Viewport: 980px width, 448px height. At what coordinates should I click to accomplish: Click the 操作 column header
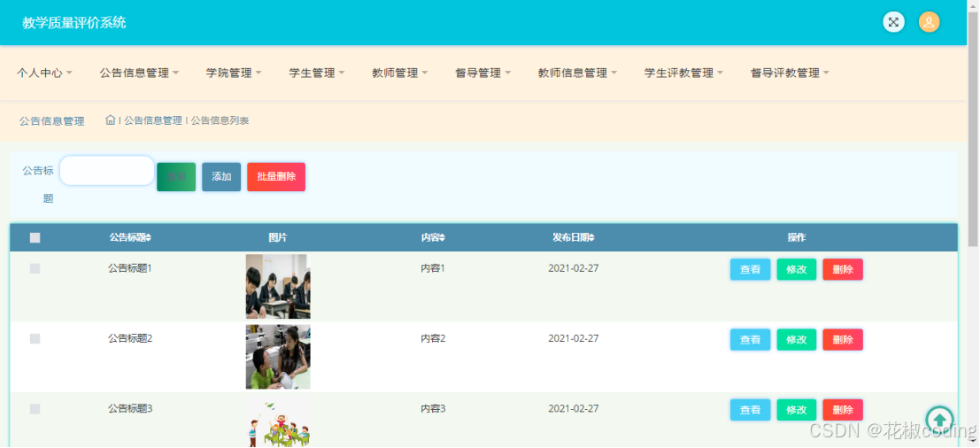(x=796, y=237)
